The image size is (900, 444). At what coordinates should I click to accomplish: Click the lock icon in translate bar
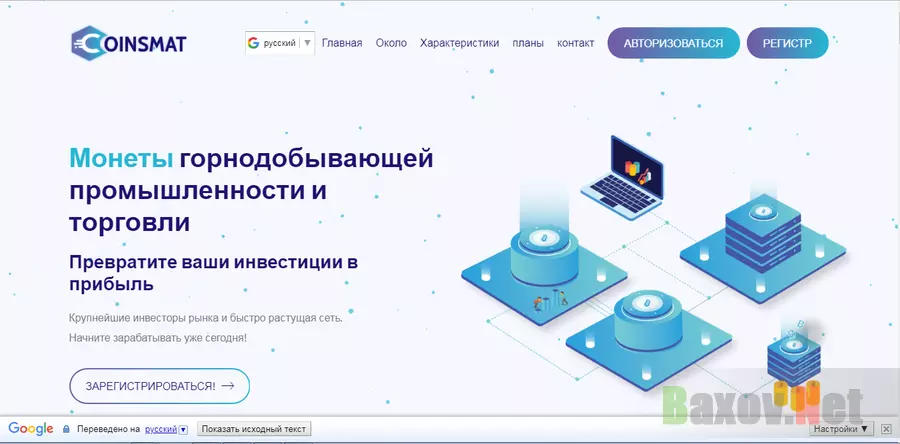(66, 429)
